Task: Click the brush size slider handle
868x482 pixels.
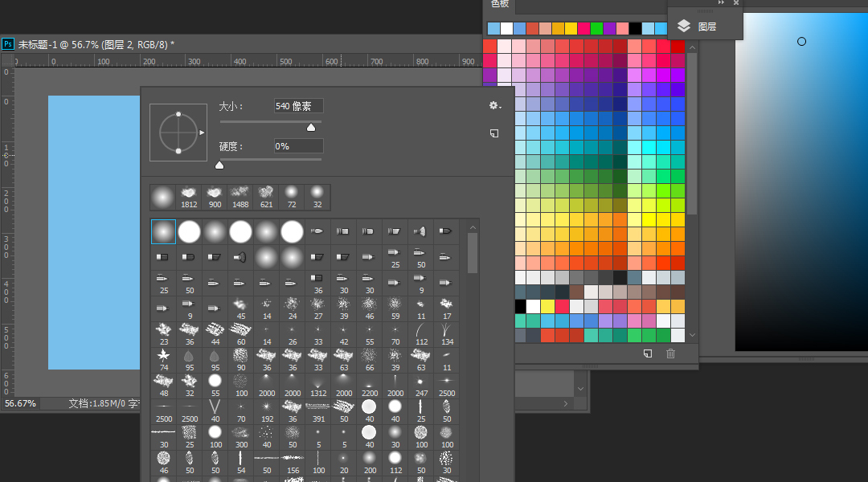Action: coord(311,128)
